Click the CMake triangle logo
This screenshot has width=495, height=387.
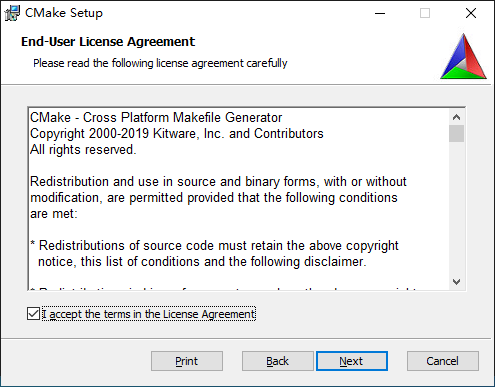pyautogui.click(x=463, y=56)
